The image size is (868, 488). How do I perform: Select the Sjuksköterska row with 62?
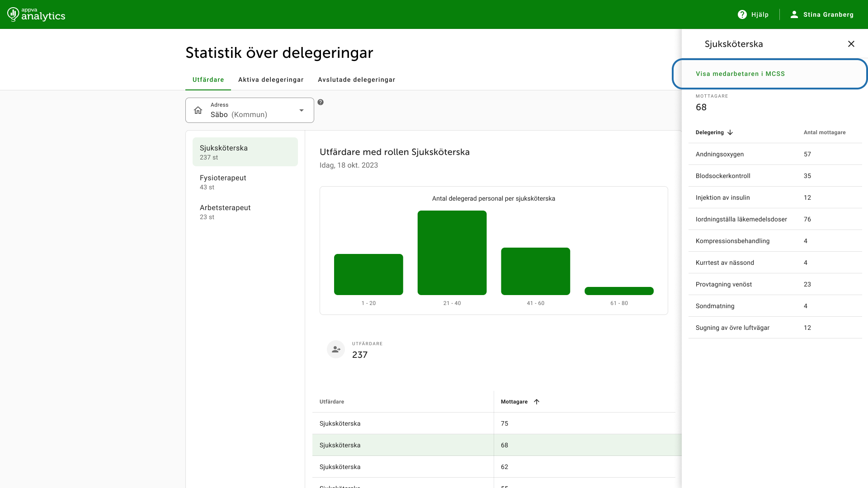click(494, 467)
